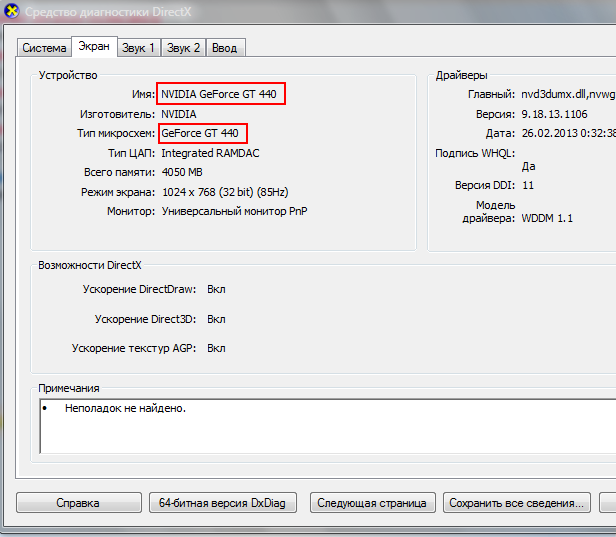Switch to the Система tab
This screenshot has height=537, width=616.
click(x=44, y=48)
